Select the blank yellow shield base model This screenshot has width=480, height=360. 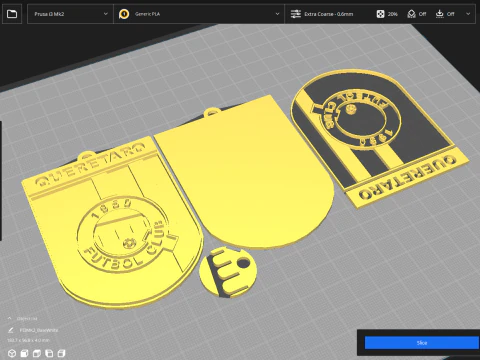[x=247, y=177]
